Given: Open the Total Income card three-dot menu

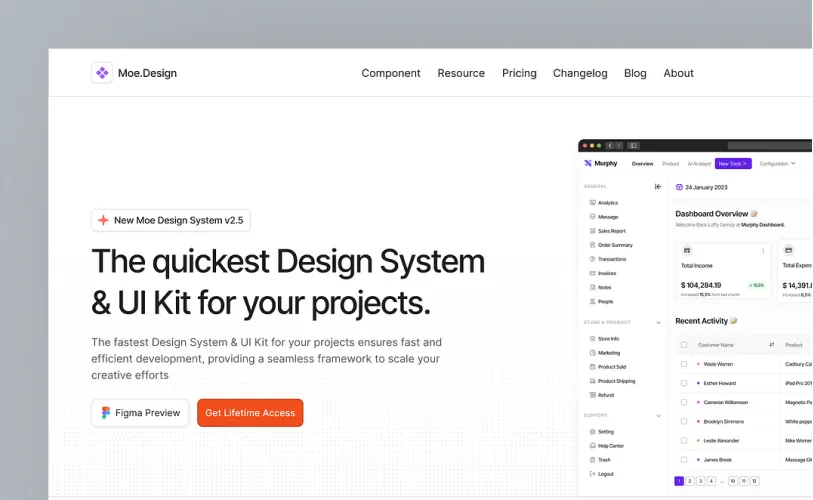Looking at the screenshot, I should click(764, 250).
